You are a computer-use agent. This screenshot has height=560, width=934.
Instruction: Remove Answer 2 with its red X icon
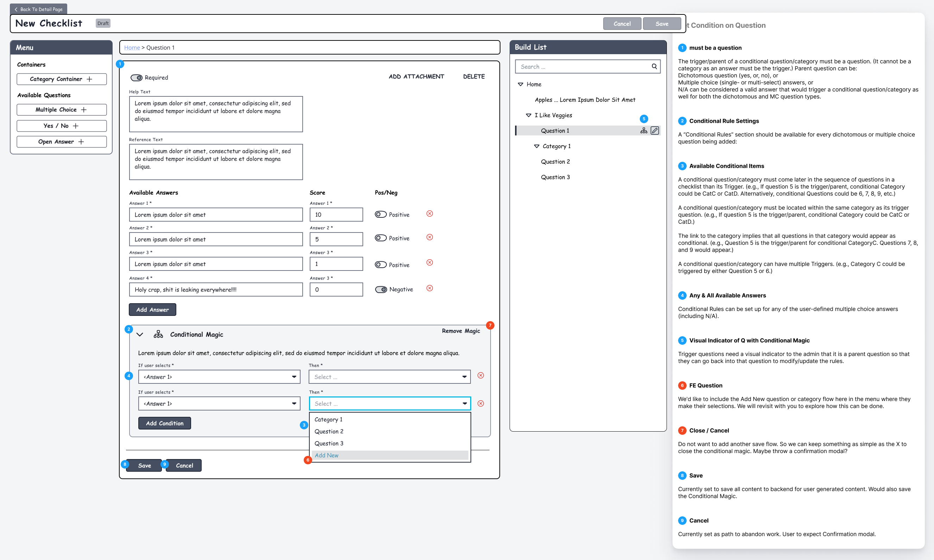click(430, 237)
